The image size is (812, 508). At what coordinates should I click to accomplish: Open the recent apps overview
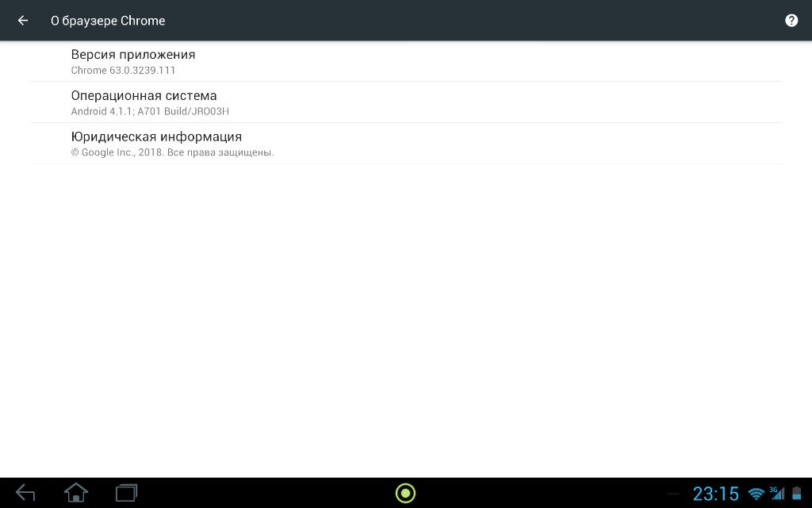(x=126, y=492)
